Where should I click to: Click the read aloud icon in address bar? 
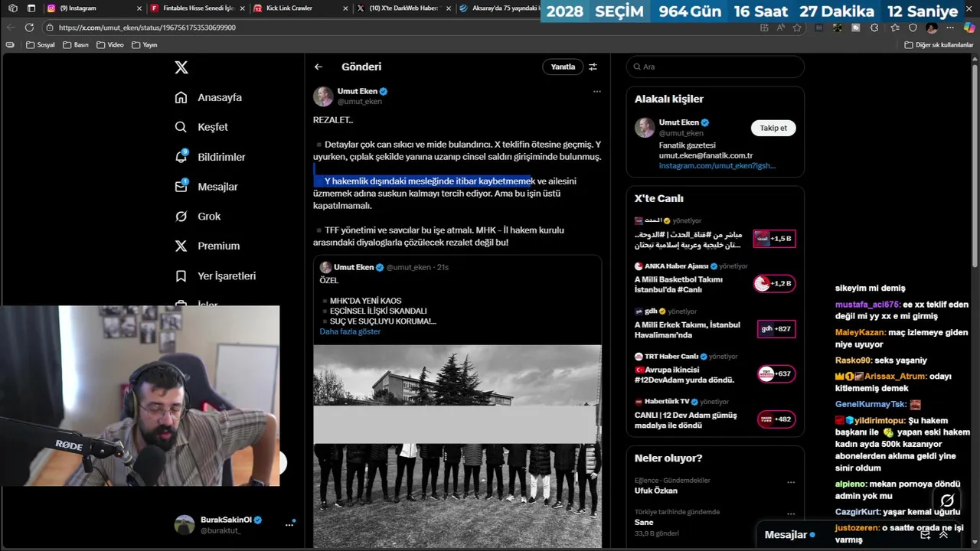[x=780, y=28]
